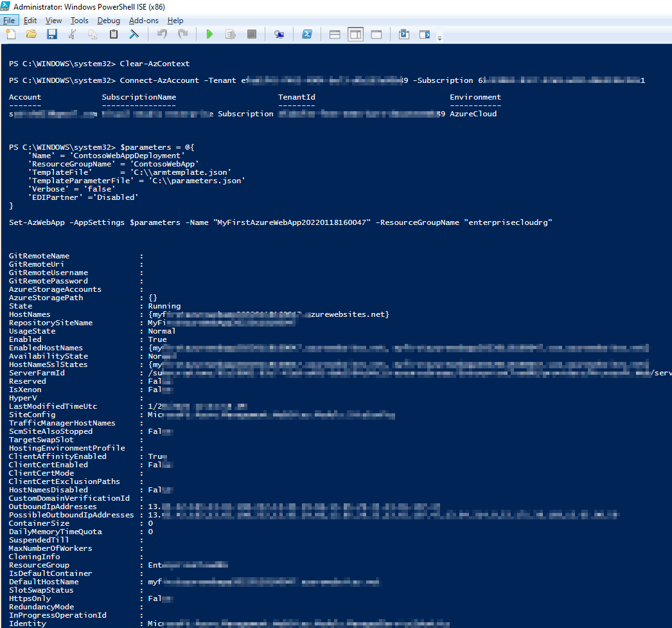Click the Clear-AzContext command text

(x=155, y=64)
